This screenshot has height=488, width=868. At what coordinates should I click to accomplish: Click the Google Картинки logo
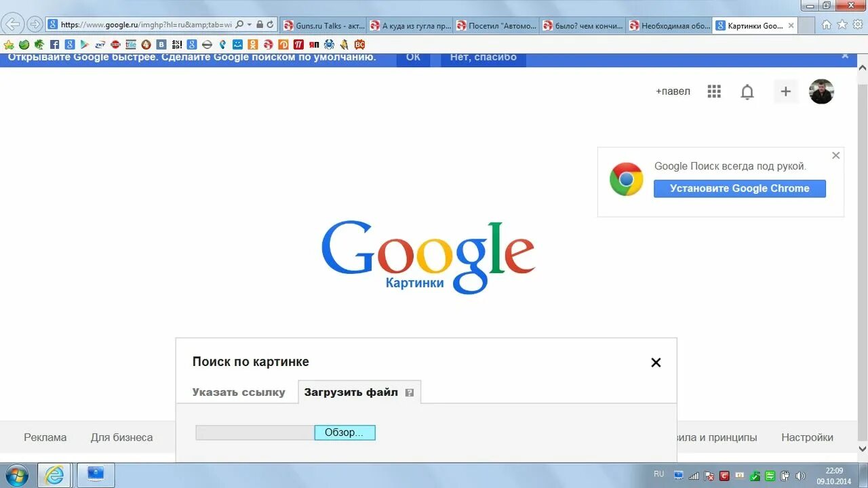click(428, 257)
